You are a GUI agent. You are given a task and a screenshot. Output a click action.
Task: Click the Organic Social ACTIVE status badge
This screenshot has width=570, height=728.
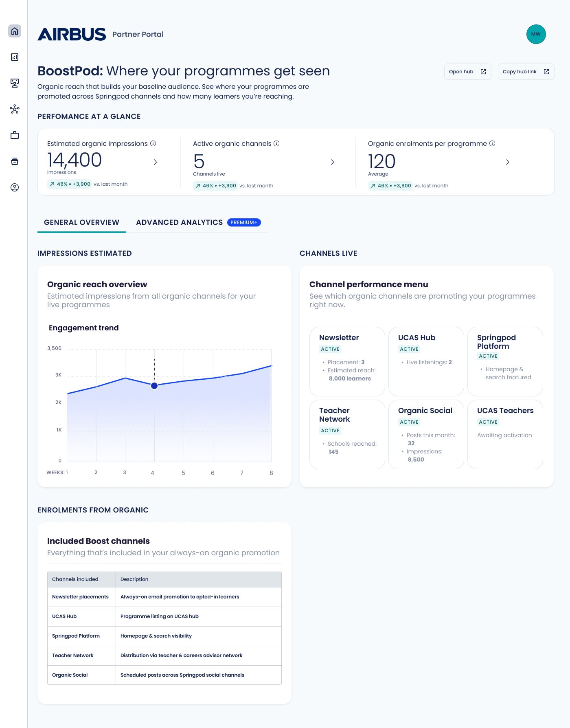tap(409, 422)
